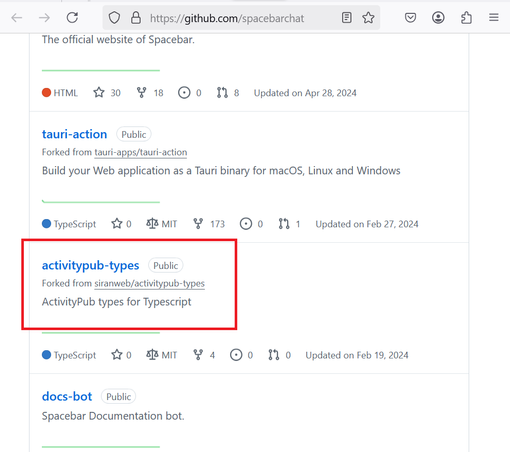The width and height of the screenshot is (510, 452).
Task: Click 'Spacebar Documentation bot.' description
Action: (x=113, y=416)
